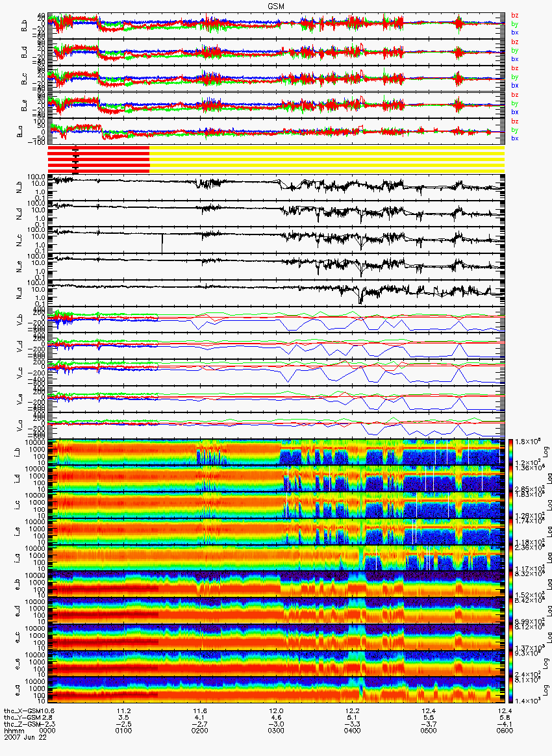Click the 0200 time tick label

[200, 731]
